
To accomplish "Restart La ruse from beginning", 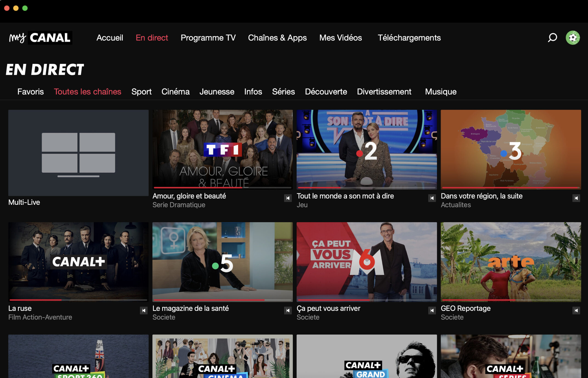I will pyautogui.click(x=144, y=310).
